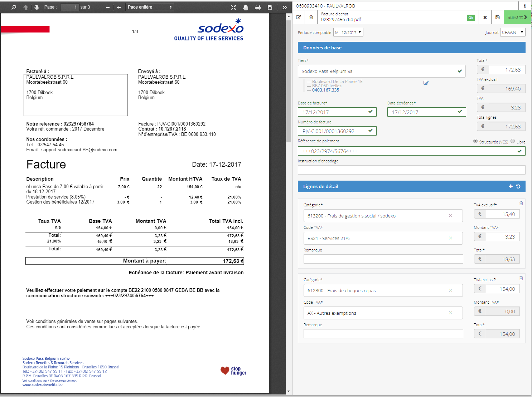Save the invoice with floppy disk icon
Screen dimensions: 532x397
coord(498,17)
